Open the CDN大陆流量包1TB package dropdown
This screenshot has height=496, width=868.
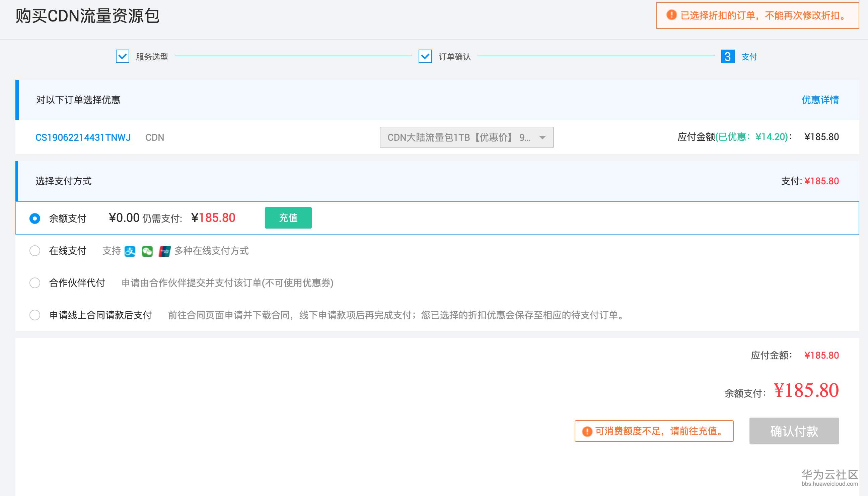(x=466, y=137)
